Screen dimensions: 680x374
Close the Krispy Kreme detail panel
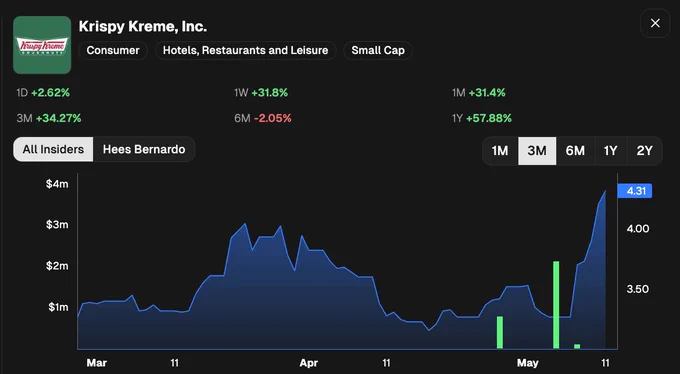coord(655,23)
